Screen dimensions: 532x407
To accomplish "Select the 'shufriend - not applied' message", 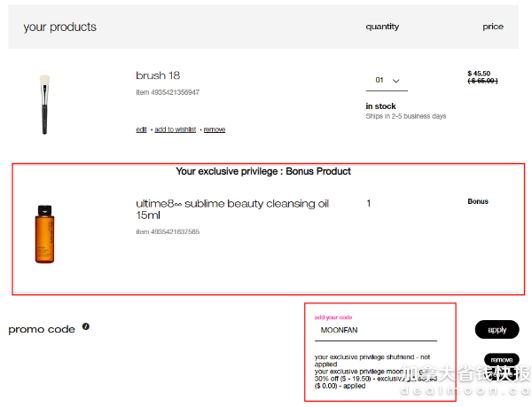I will click(372, 361).
